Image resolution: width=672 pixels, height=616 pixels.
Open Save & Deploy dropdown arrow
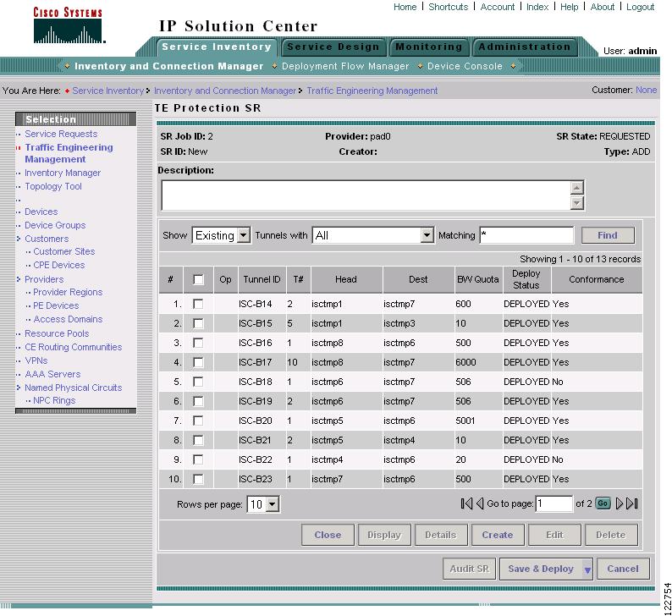pyautogui.click(x=587, y=569)
